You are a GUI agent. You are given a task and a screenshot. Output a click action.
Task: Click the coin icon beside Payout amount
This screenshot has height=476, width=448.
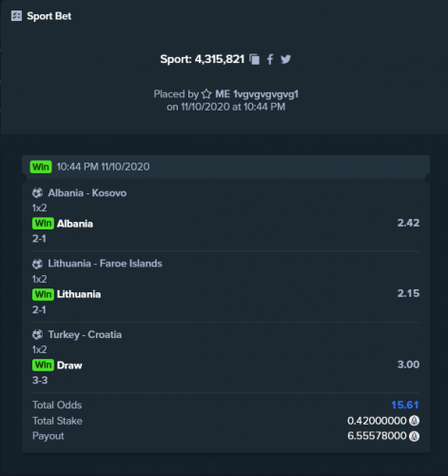(414, 436)
